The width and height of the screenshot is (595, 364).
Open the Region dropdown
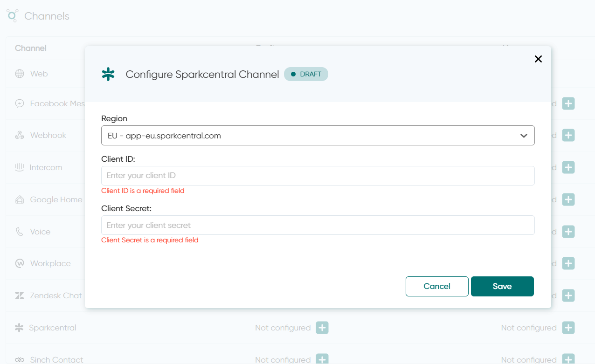318,136
